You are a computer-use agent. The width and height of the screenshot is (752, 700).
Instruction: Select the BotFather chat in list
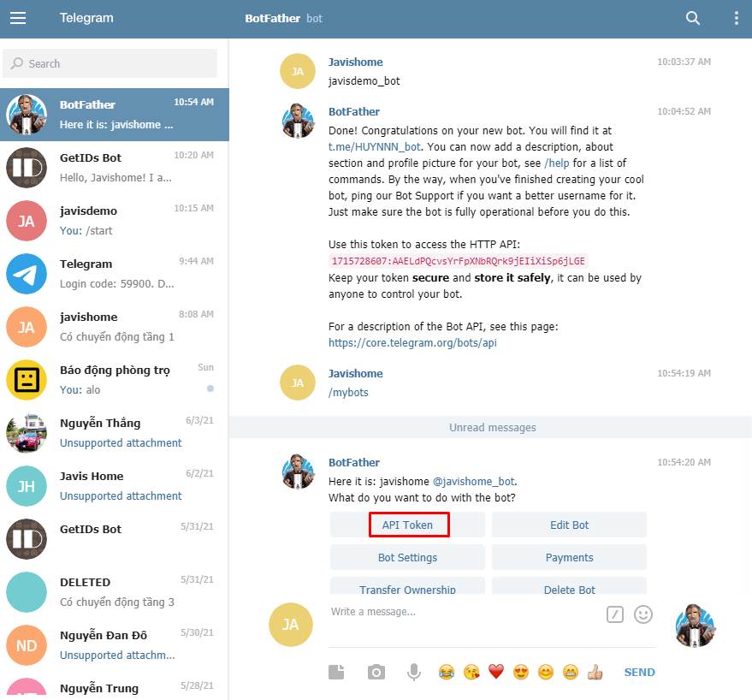(115, 115)
